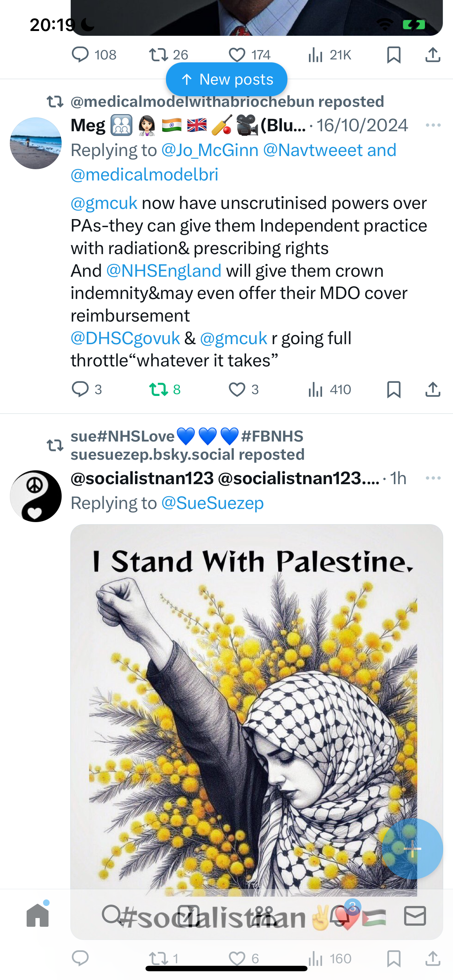
Task: Open the Messages envelope tab
Action: (415, 915)
